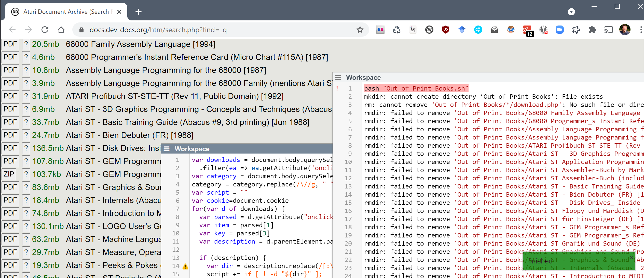Screen dimensions: 644x278
Task: Reload the current page
Action: click(45, 30)
